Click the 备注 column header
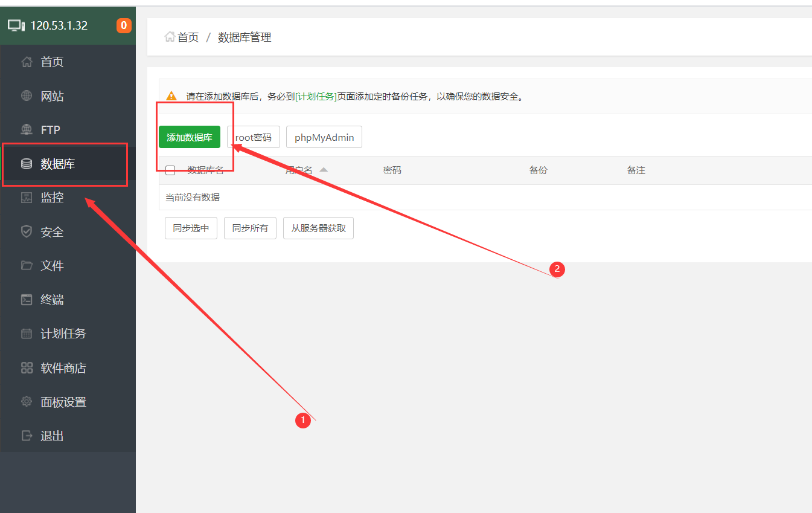Screen dimensions: 812x513 point(636,170)
